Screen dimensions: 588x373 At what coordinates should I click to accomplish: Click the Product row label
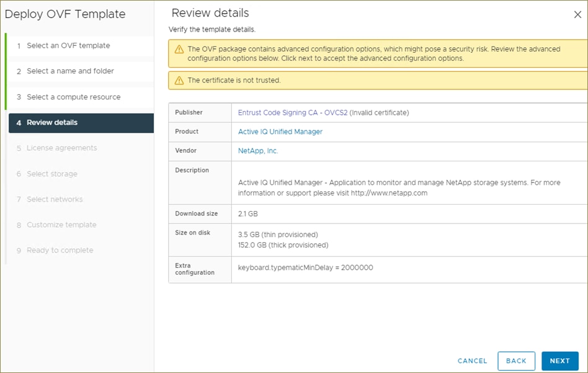click(186, 132)
